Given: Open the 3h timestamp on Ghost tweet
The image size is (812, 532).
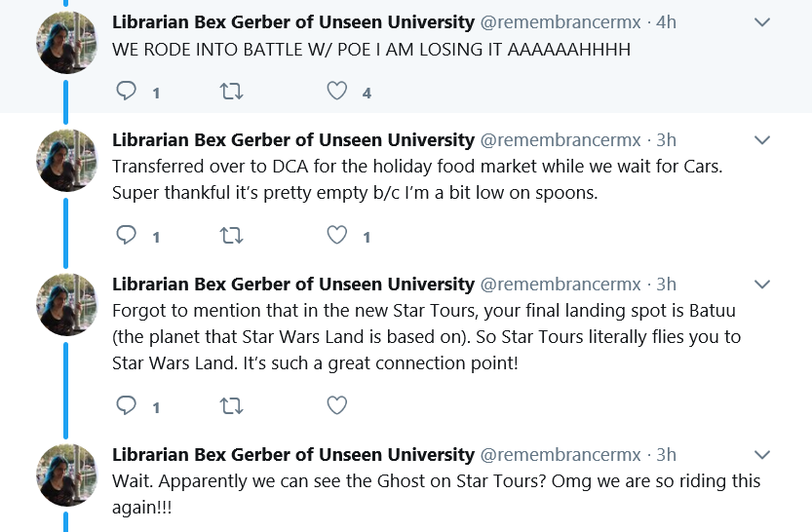Looking at the screenshot, I should [x=666, y=454].
